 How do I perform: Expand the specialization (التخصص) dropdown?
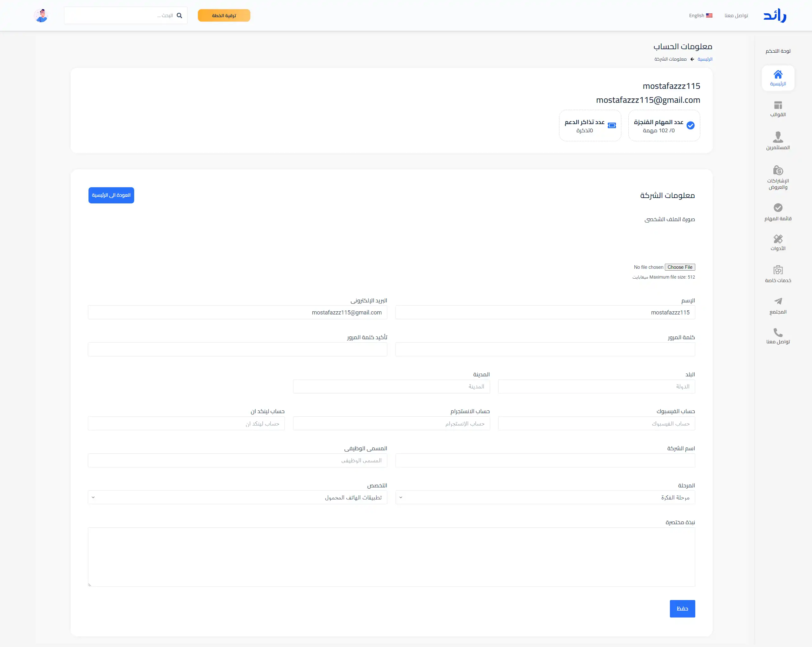pyautogui.click(x=237, y=498)
